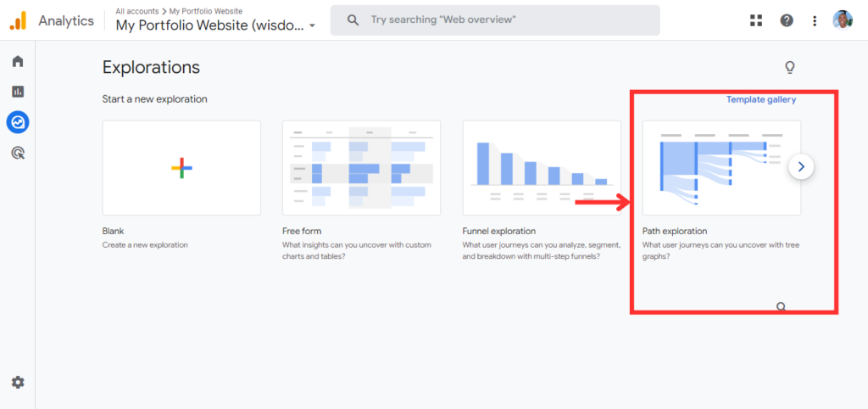
Task: Open the Advertising icon in sidebar
Action: tap(18, 153)
